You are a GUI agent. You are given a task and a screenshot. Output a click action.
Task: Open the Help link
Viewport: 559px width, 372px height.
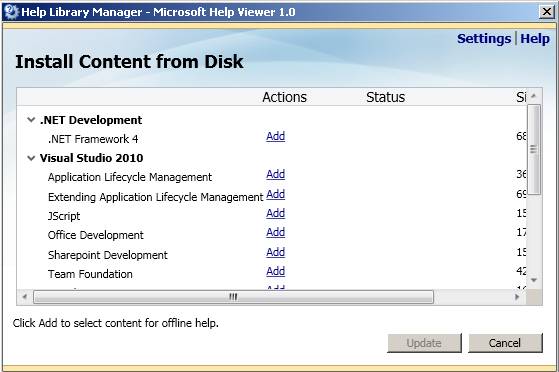coord(535,39)
